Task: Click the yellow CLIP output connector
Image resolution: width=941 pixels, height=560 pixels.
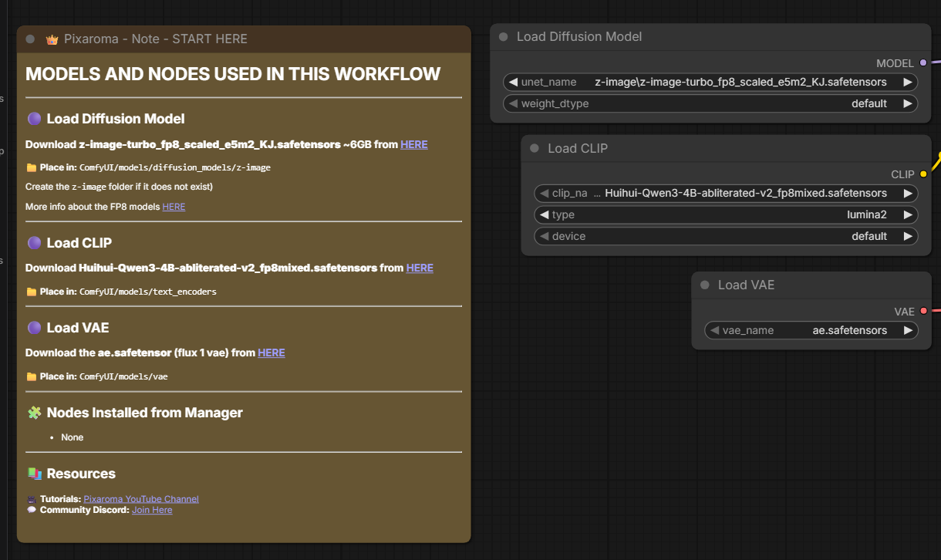Action: 923,174
